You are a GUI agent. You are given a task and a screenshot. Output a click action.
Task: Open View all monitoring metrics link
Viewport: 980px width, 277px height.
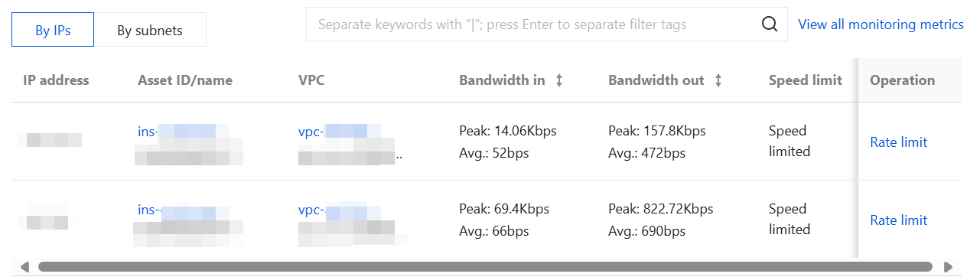pos(881,24)
